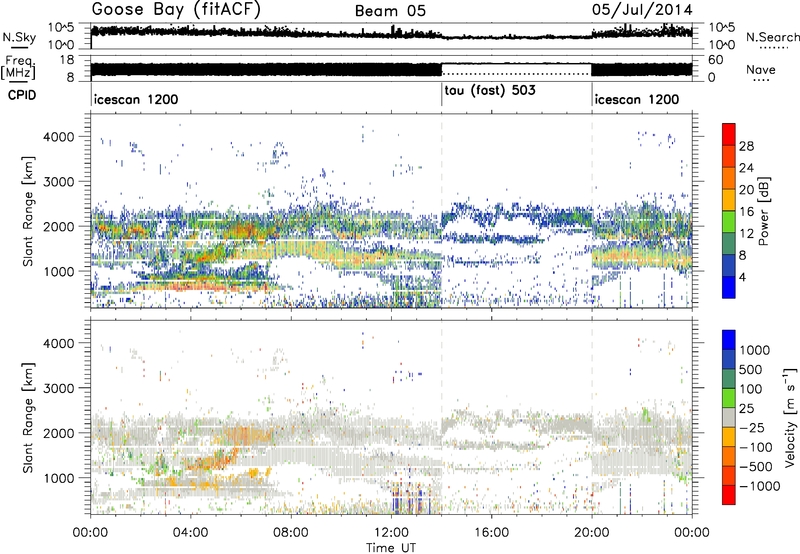Click the red top segment of the Power colorbar
Viewport: 800px width, 554px height.
729,134
